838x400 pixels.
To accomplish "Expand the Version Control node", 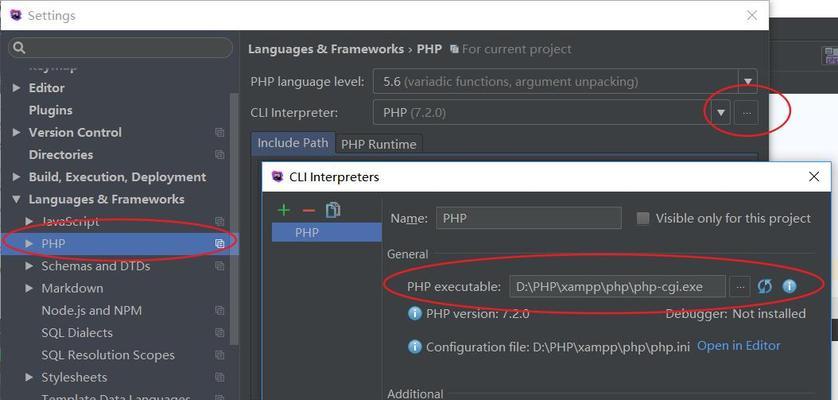I will (17, 132).
